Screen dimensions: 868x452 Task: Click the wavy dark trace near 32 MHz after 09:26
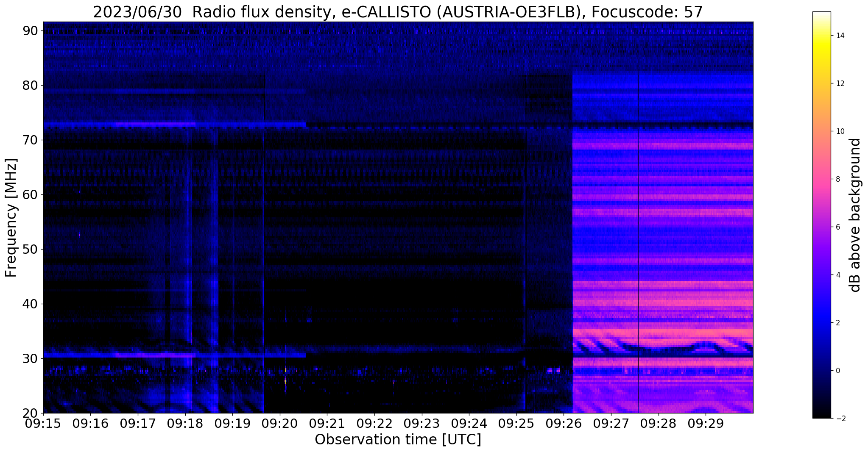point(663,346)
